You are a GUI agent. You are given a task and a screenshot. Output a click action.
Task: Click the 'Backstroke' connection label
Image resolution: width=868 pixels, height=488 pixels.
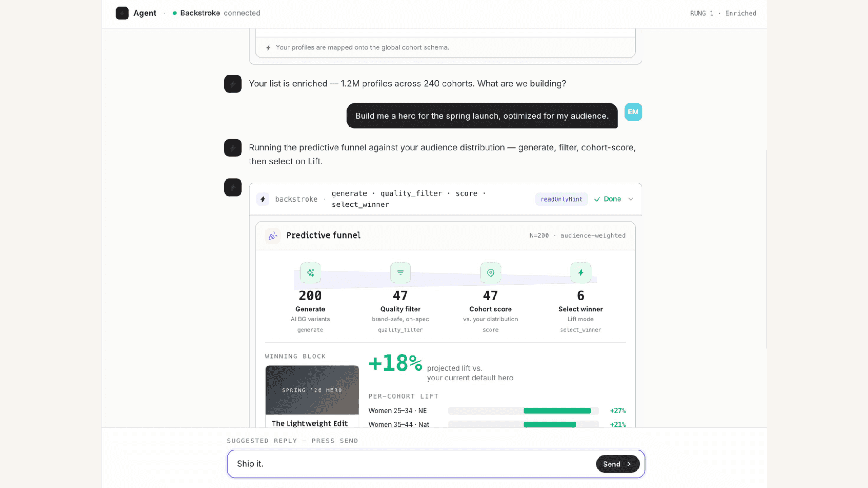coord(200,13)
